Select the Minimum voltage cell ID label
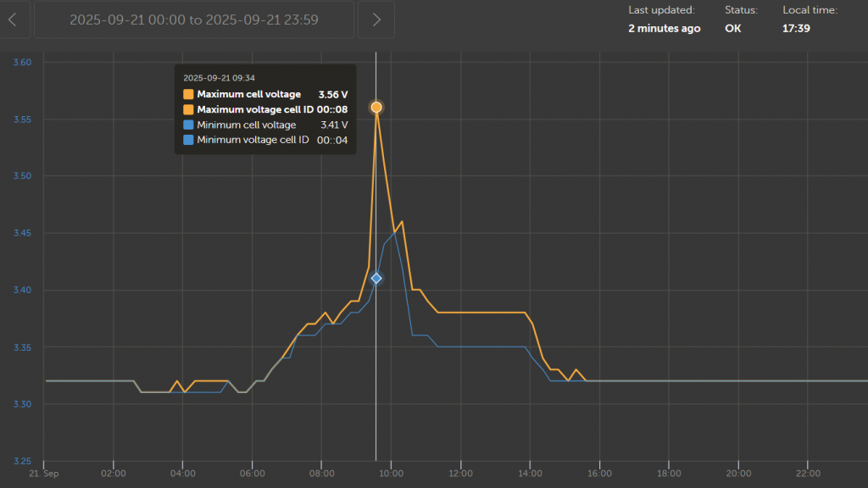 point(253,140)
